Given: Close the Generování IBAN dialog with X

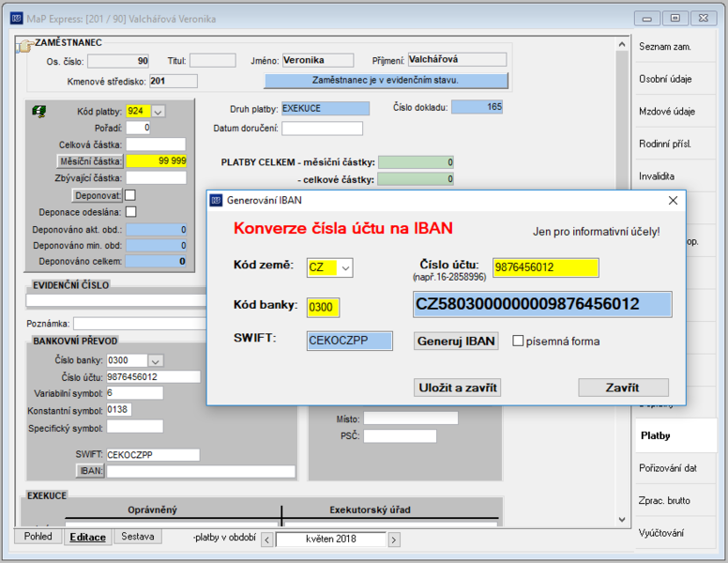Looking at the screenshot, I should [673, 200].
